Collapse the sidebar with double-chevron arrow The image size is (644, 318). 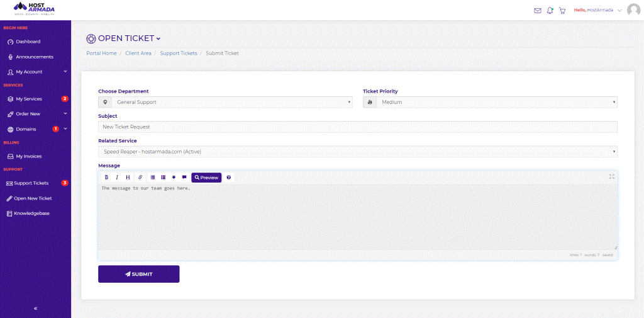click(x=35, y=309)
